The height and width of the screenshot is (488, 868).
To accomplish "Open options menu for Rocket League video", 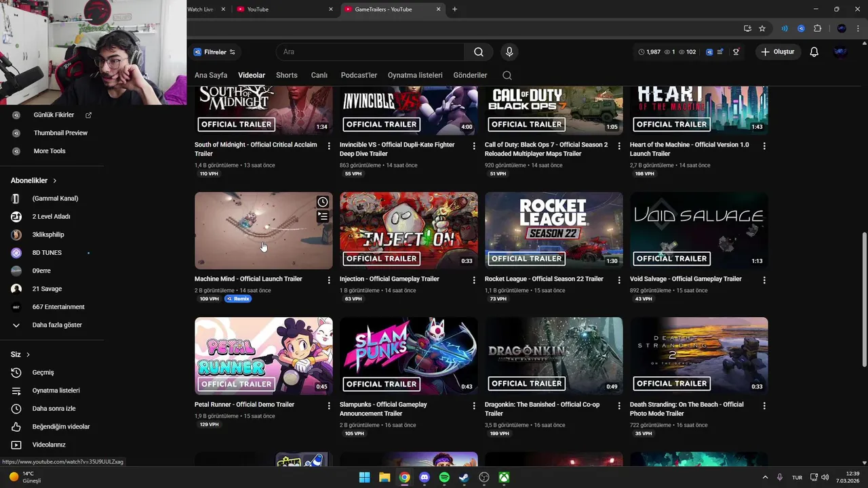I will [619, 280].
